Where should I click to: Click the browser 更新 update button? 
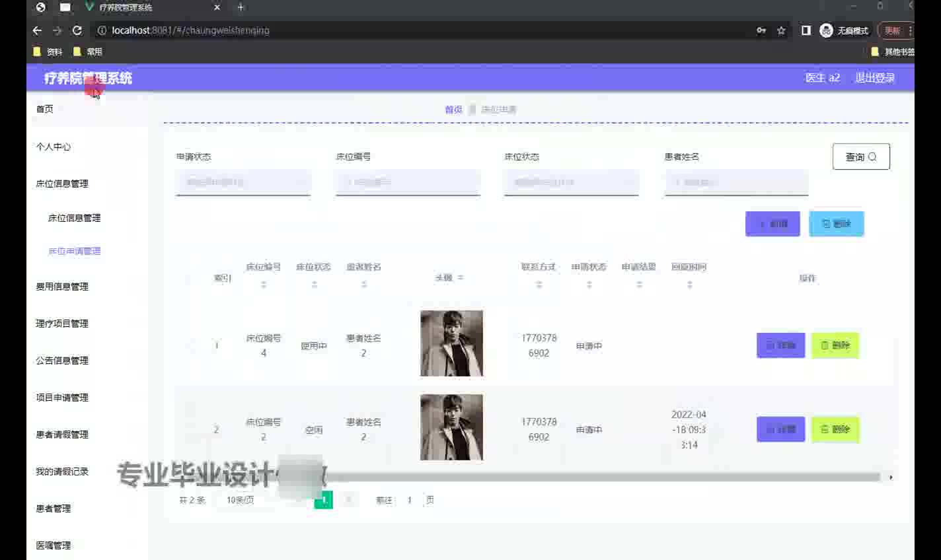pos(893,30)
